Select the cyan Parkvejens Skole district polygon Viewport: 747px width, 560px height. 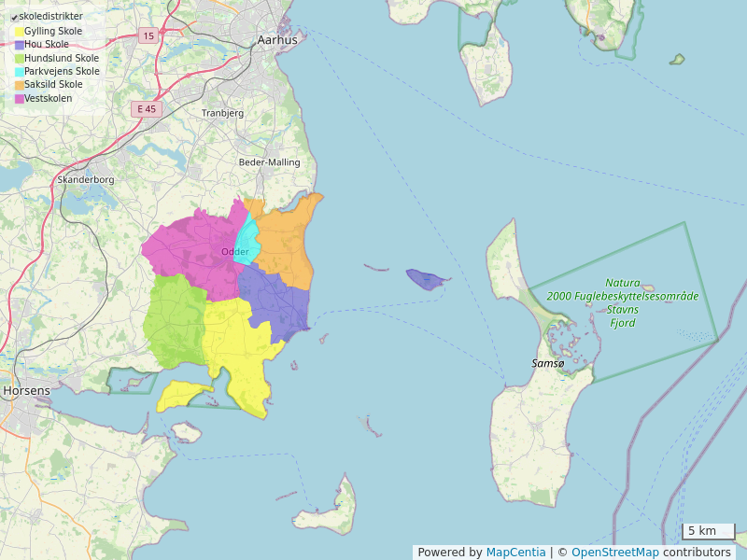(247, 241)
